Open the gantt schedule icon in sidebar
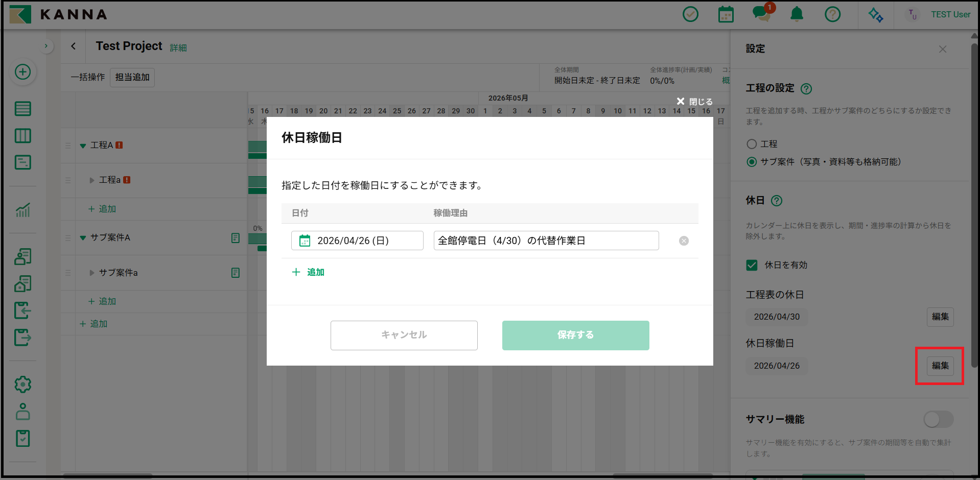The width and height of the screenshot is (980, 480). (x=22, y=162)
